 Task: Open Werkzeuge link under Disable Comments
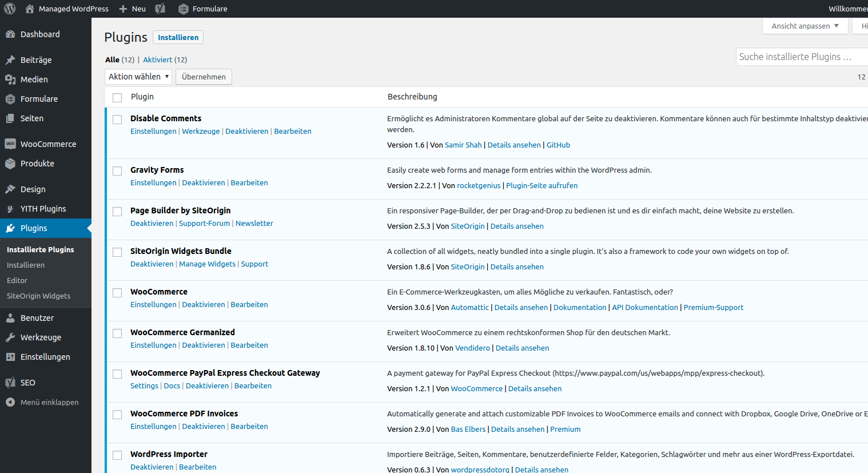coord(201,132)
